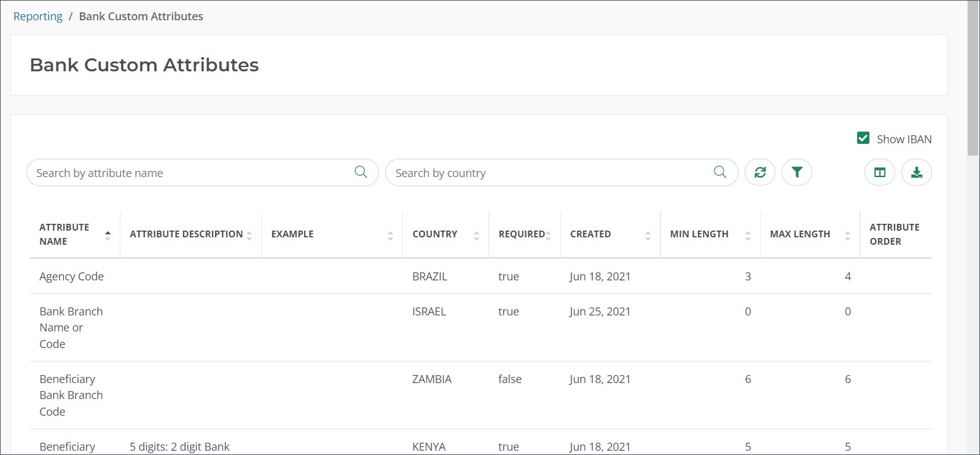980x455 pixels.
Task: Focus the Search by country field
Action: pyautogui.click(x=561, y=173)
